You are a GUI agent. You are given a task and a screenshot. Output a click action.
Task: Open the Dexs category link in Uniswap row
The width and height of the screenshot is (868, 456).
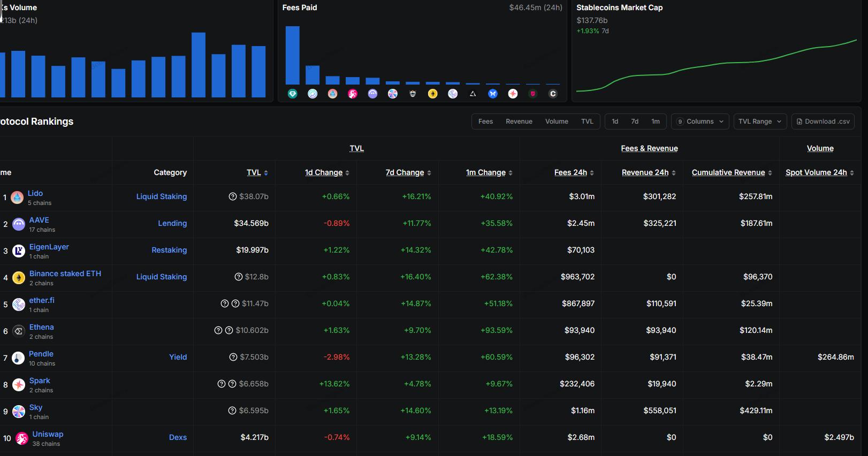pos(178,437)
